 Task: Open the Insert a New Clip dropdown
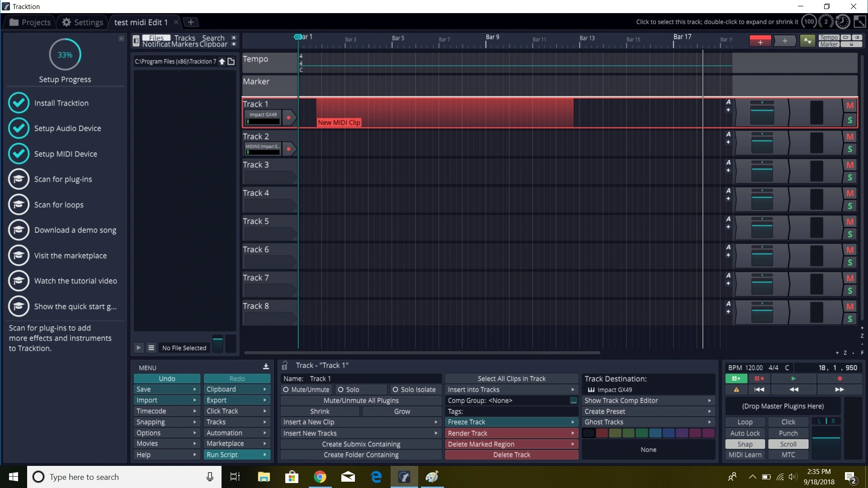[360, 422]
